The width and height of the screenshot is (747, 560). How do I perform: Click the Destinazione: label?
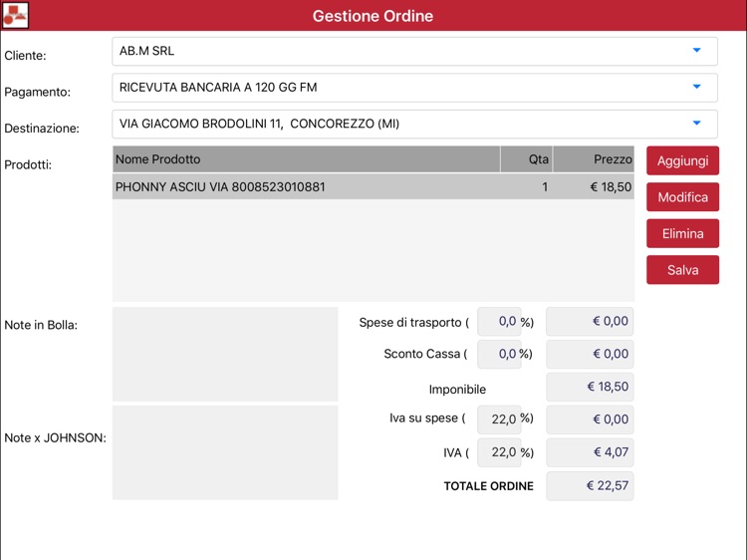coord(42,129)
